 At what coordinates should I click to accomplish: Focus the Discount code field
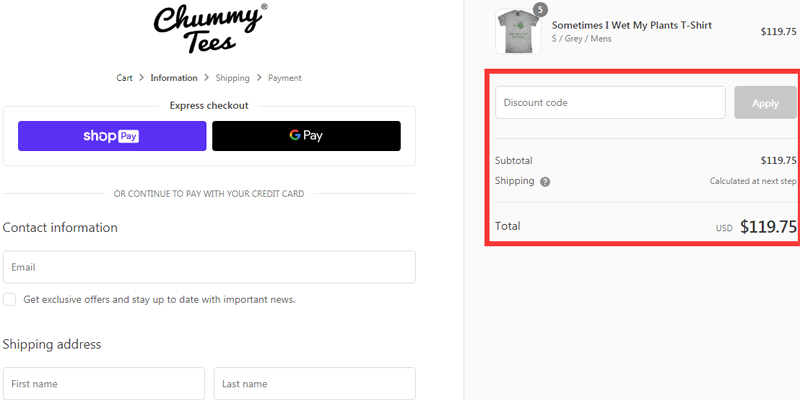click(x=610, y=103)
